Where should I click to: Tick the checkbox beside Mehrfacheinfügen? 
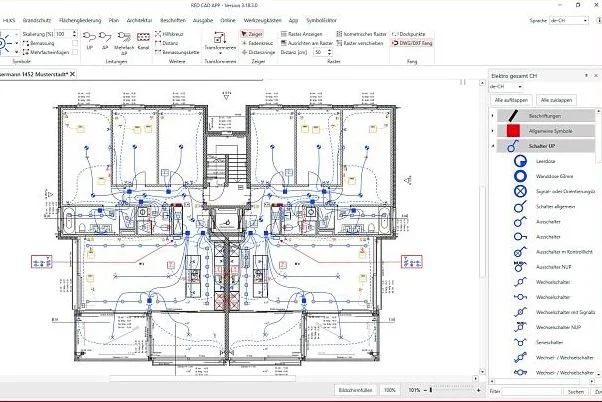[x=75, y=52]
